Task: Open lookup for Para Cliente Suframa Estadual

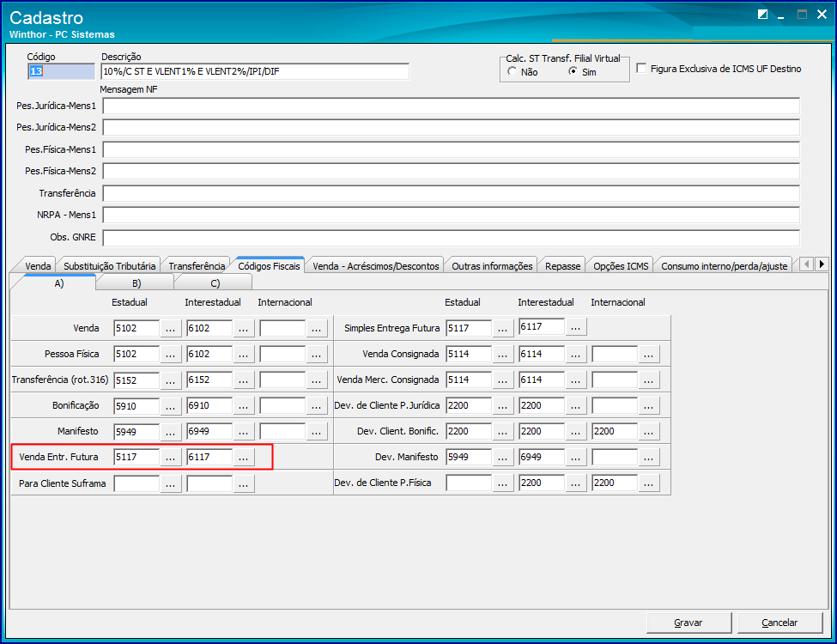Action: 170,483
